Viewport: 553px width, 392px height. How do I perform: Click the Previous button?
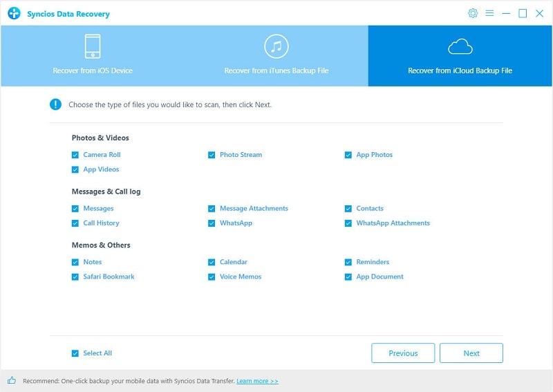(x=403, y=353)
